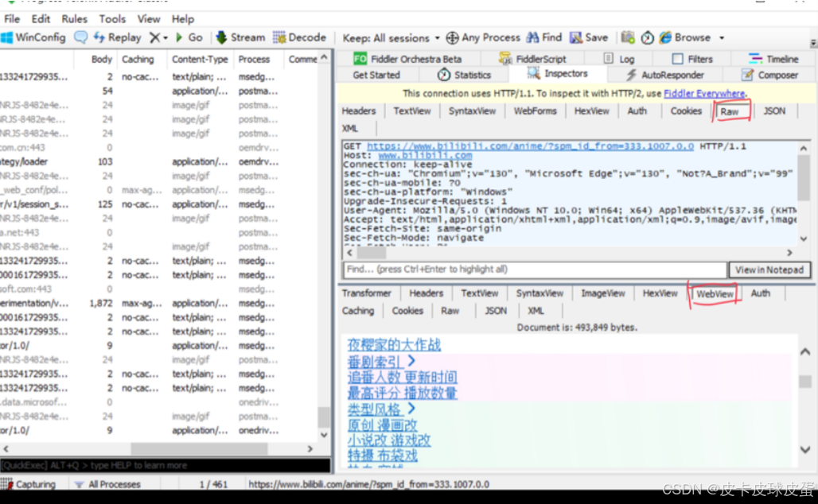This screenshot has height=504, width=818.
Task: Select response Transformer tab
Action: coord(366,293)
